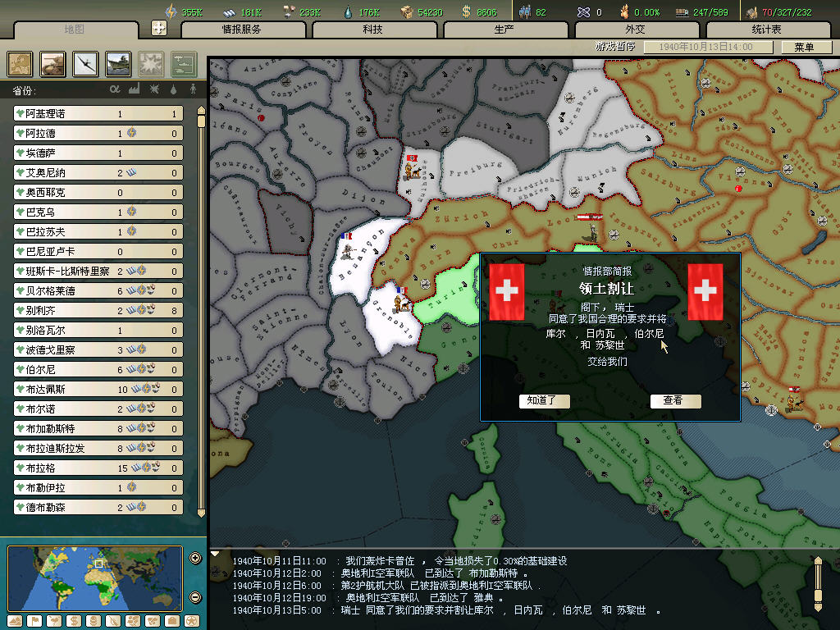Select the land units (tank) list icon
840x630 pixels.
coord(53,64)
